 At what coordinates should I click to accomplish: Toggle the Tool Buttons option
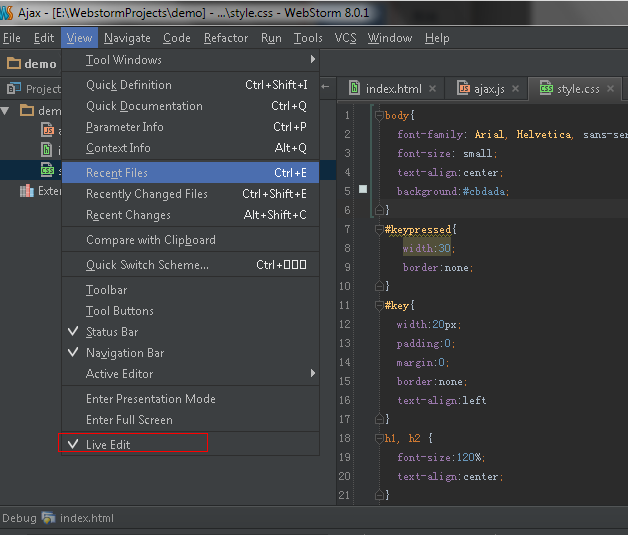point(191,311)
